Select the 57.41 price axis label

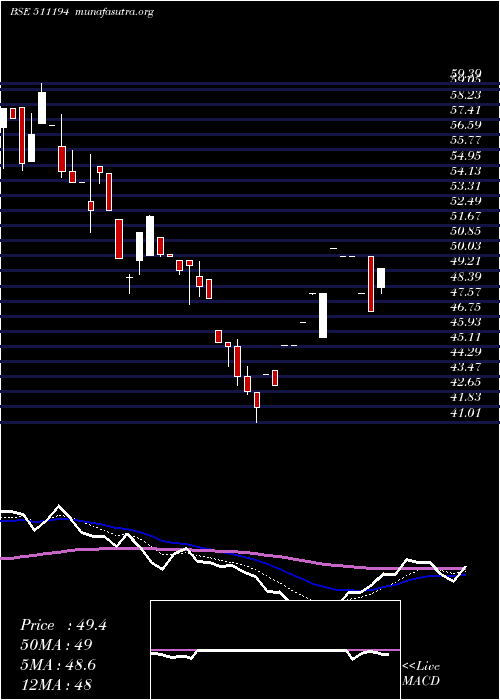pyautogui.click(x=465, y=110)
